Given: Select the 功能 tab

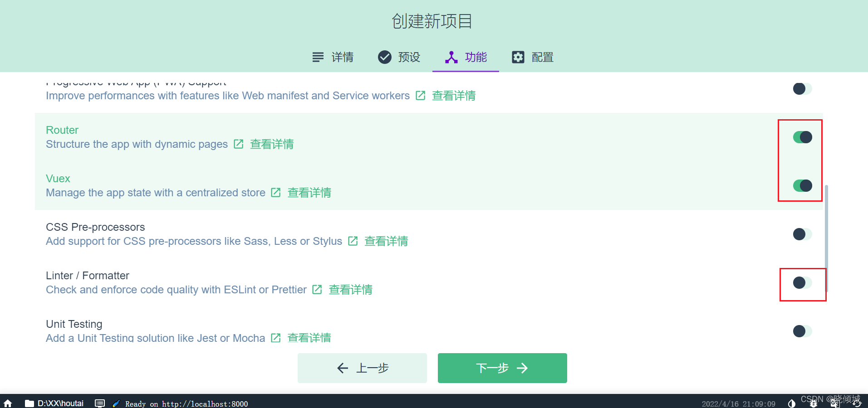Looking at the screenshot, I should pyautogui.click(x=466, y=57).
